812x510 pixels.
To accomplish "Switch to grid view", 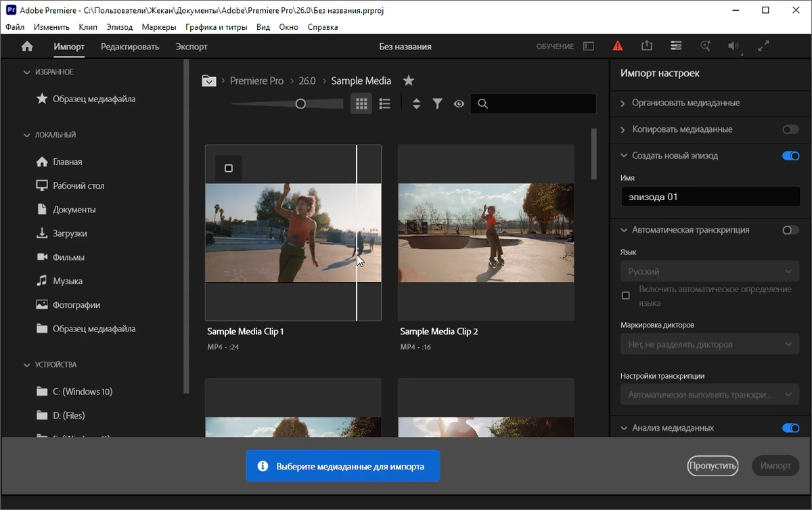I will (361, 103).
